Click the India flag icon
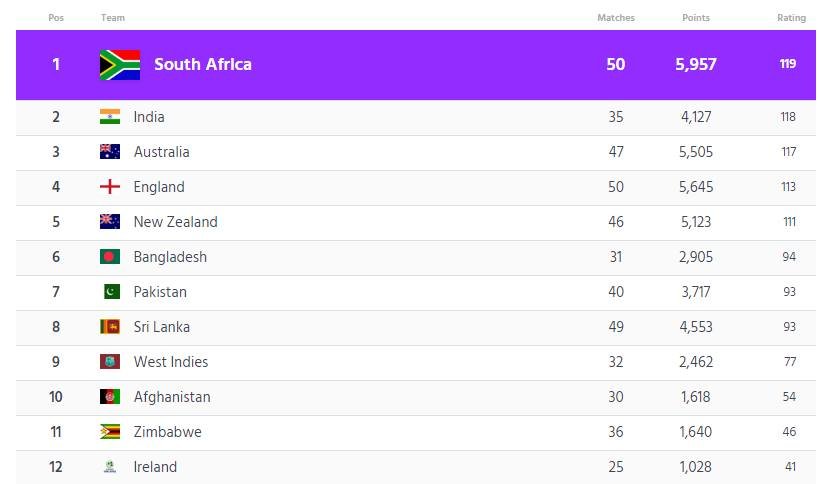 click(x=110, y=116)
